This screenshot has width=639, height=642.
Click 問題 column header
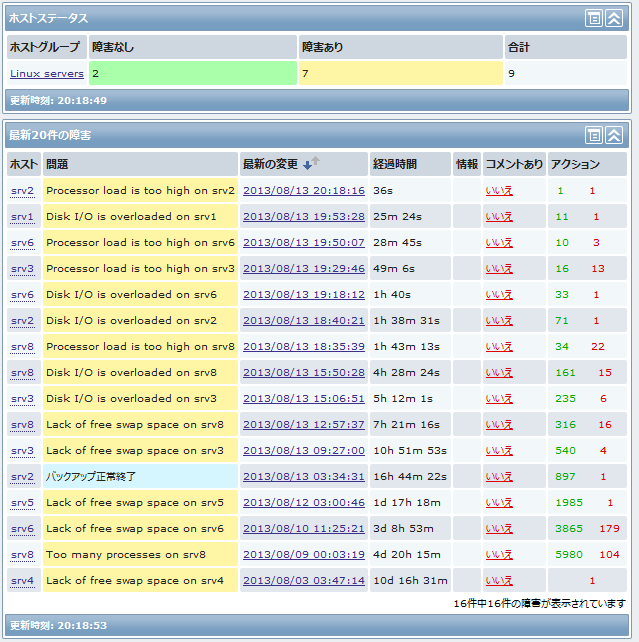[140, 164]
